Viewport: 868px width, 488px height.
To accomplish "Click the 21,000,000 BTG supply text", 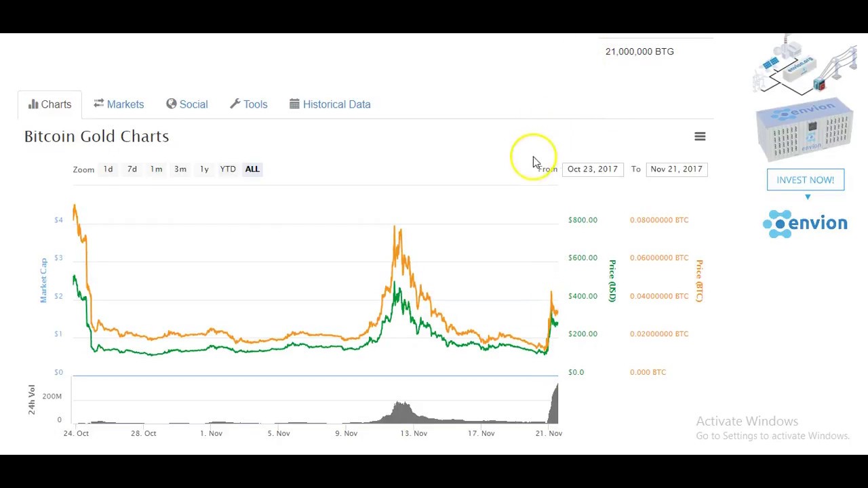I will (639, 52).
